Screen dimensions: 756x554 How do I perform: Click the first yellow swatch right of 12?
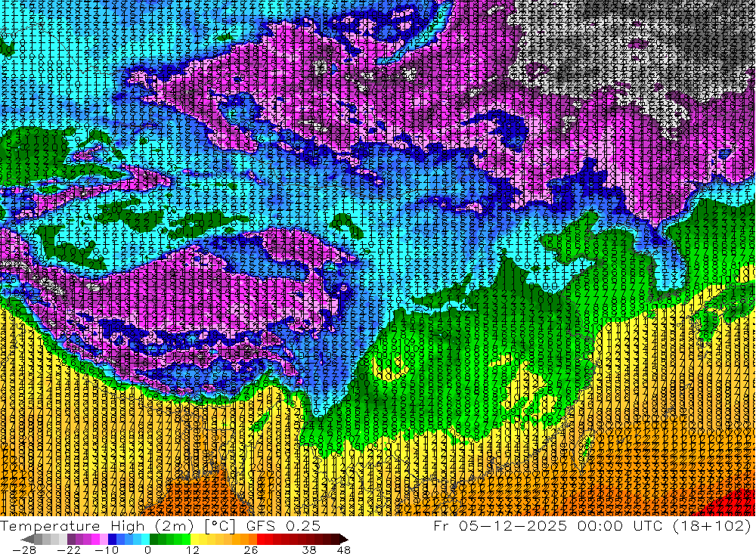click(x=195, y=539)
